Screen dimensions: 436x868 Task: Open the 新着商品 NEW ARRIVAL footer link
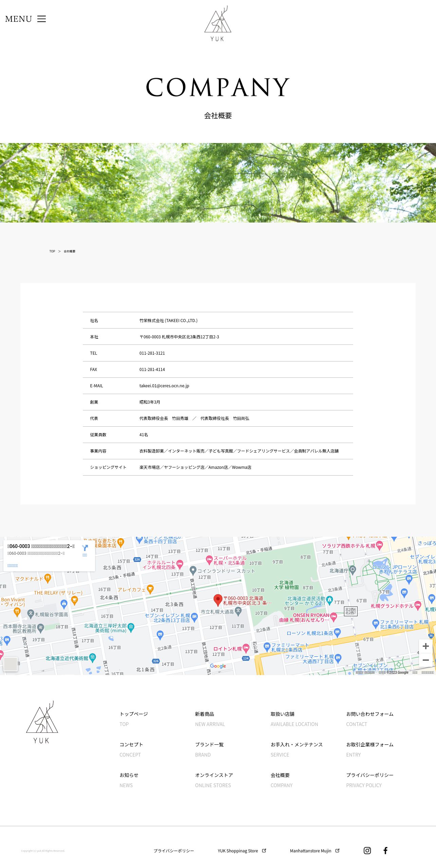[210, 719]
